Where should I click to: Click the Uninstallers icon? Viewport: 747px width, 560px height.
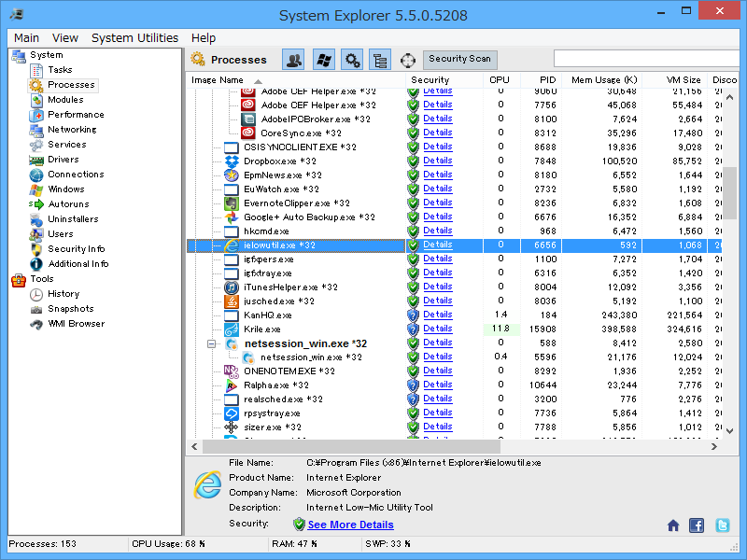pyautogui.click(x=36, y=219)
